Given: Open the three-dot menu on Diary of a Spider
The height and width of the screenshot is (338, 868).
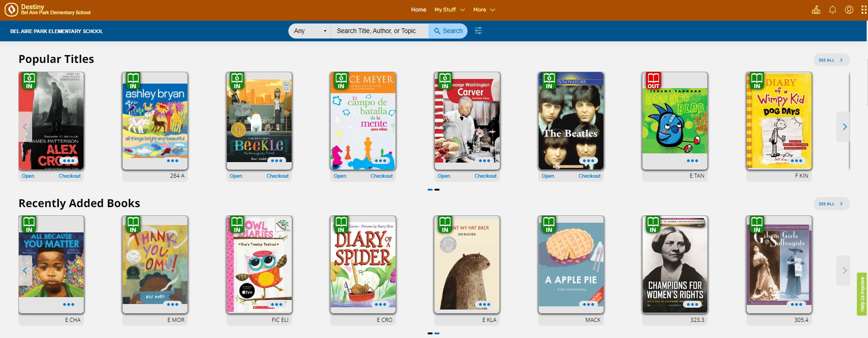Looking at the screenshot, I should pos(381,304).
